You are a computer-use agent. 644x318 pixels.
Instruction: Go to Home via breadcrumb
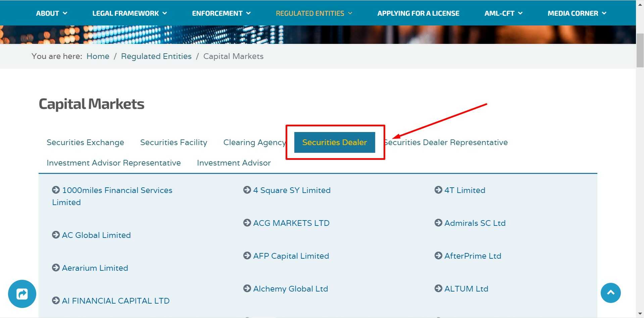pos(98,56)
